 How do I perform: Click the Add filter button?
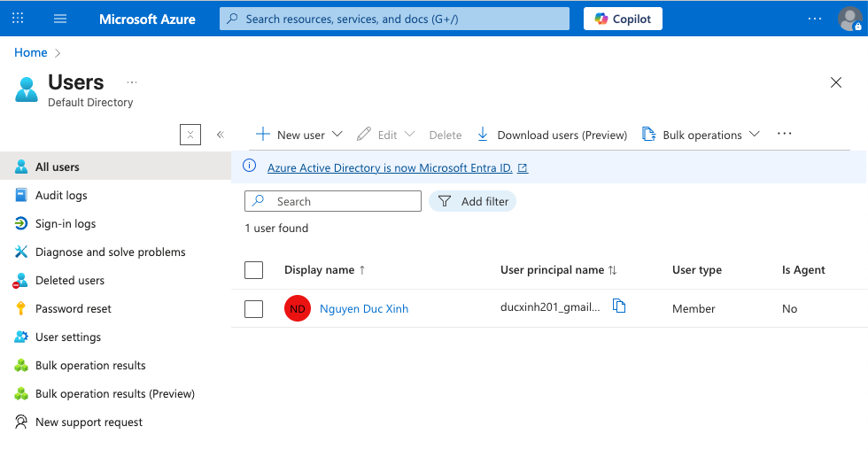(473, 201)
